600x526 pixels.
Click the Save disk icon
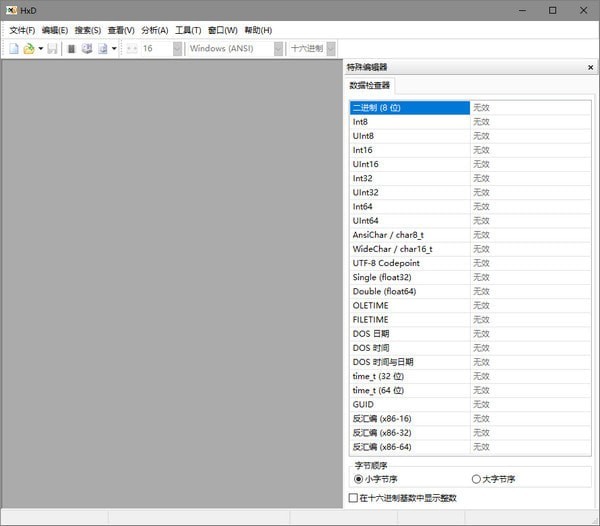tap(53, 48)
